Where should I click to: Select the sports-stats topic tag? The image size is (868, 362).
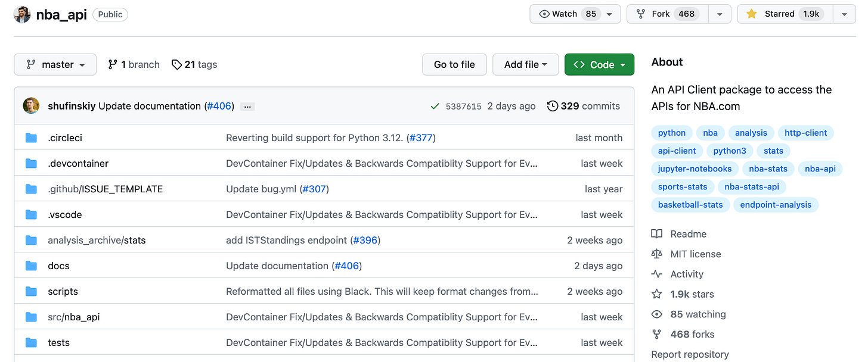pyautogui.click(x=683, y=186)
